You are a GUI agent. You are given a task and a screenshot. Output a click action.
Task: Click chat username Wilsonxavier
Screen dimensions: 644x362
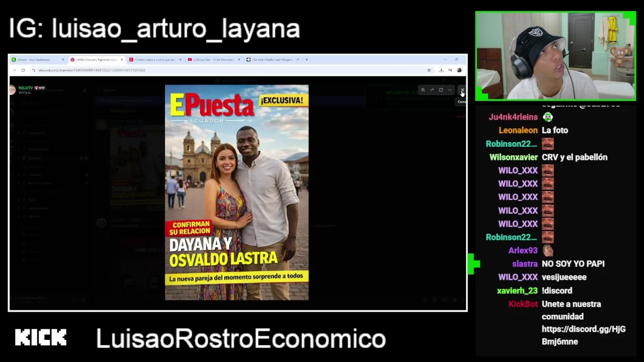[514, 157]
